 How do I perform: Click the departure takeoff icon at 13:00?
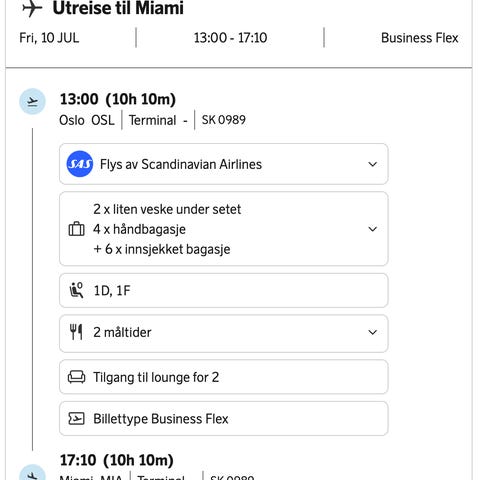tap(32, 101)
